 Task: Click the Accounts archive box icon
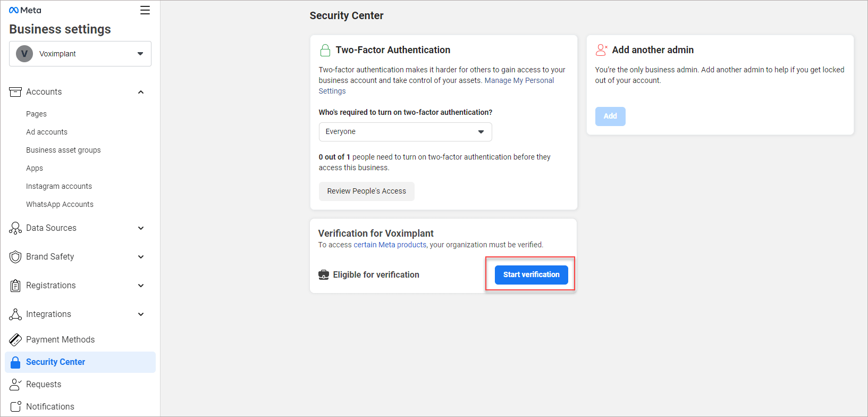15,92
